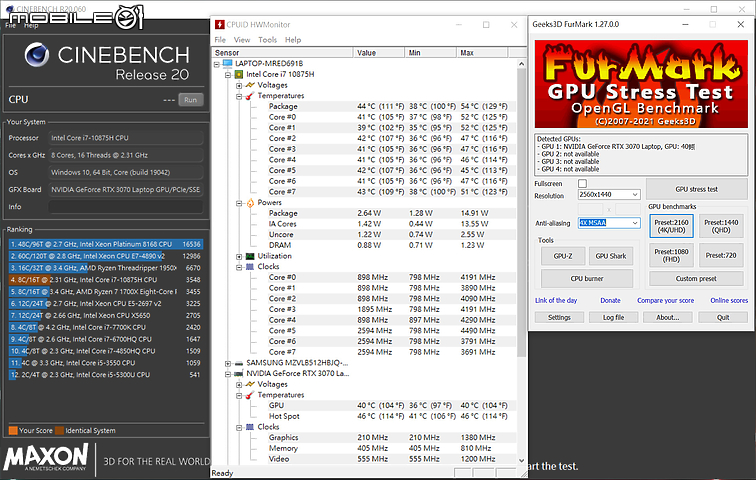This screenshot has height=480, width=756.
Task: Expand the Utilization node
Action: pyautogui.click(x=239, y=256)
